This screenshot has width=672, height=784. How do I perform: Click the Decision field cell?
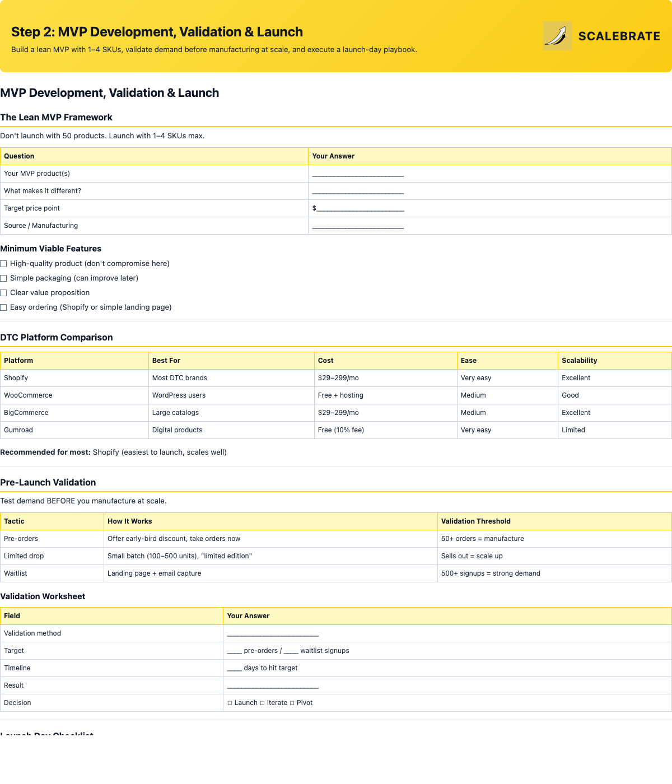pos(111,703)
